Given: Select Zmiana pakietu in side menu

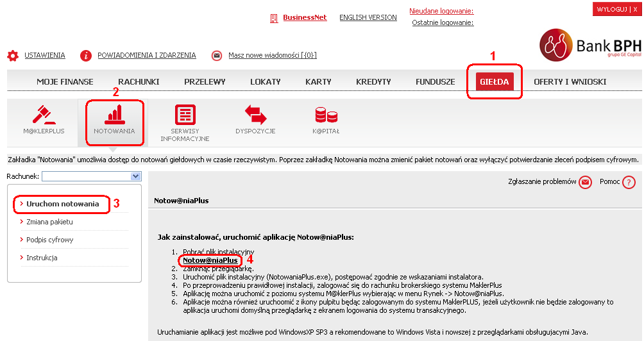Looking at the screenshot, I should 49,222.
